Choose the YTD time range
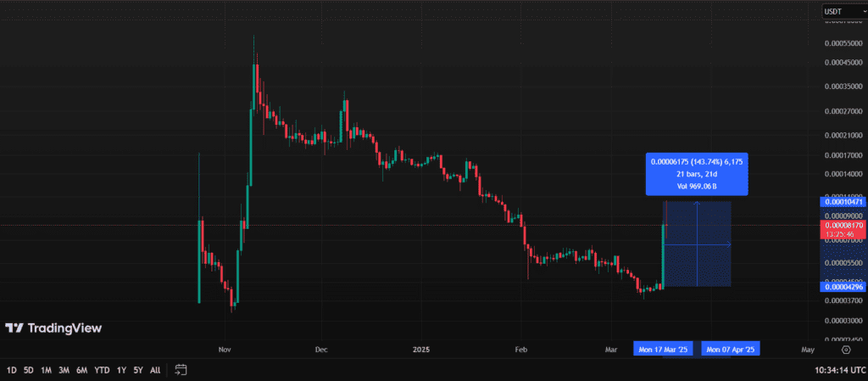868x381 pixels. click(x=102, y=370)
